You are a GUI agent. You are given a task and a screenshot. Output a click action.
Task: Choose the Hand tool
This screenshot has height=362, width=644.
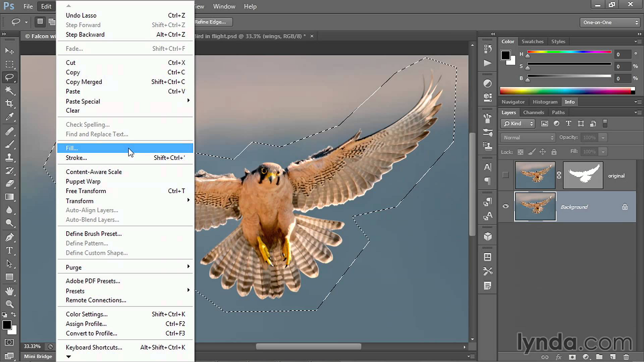10,291
